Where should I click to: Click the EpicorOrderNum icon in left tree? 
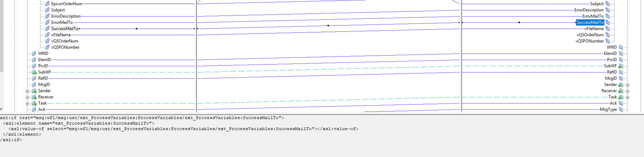point(47,4)
